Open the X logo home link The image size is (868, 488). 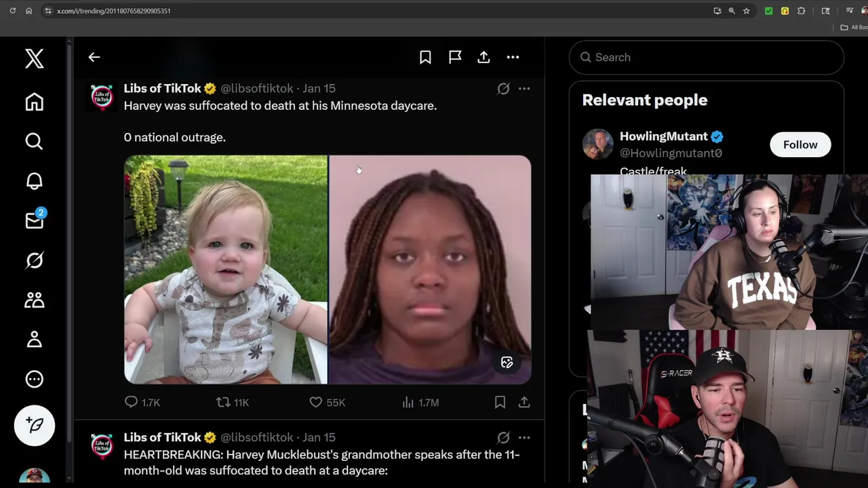coord(35,58)
